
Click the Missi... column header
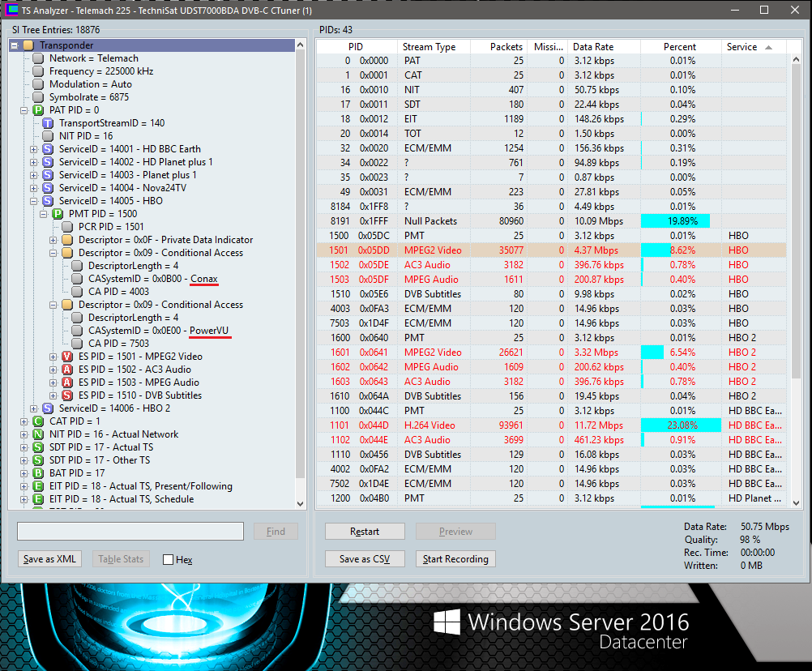point(548,47)
